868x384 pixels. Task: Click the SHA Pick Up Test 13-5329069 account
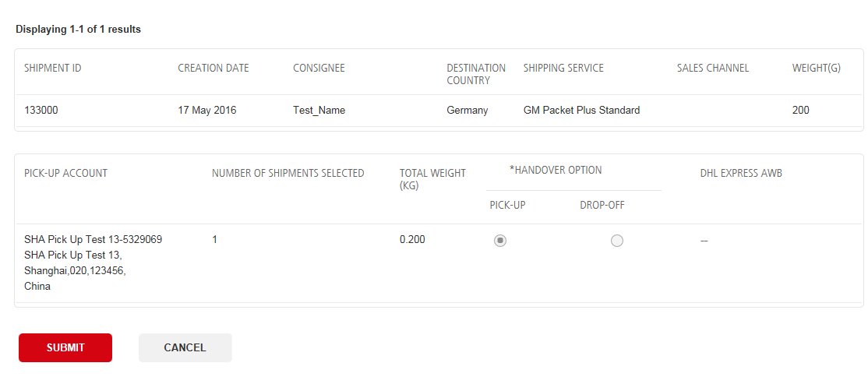(x=94, y=239)
